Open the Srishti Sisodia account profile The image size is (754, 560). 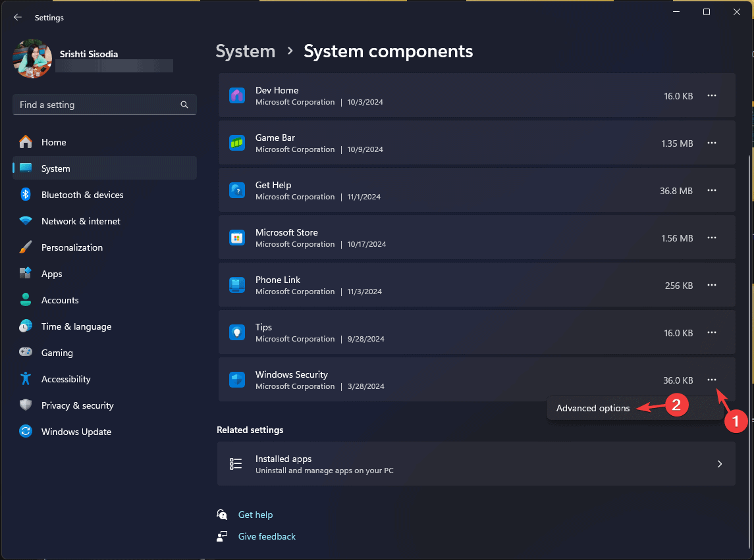pyautogui.click(x=88, y=59)
